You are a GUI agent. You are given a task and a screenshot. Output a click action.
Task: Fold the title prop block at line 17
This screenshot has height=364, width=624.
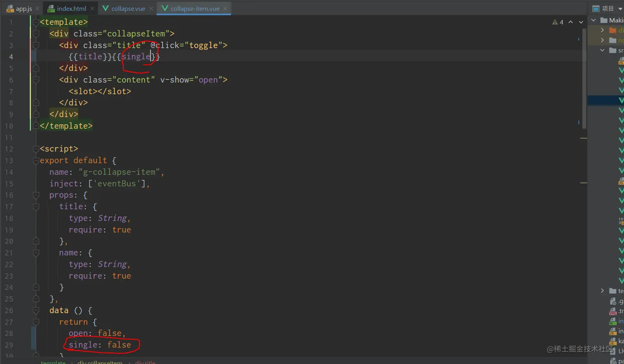tap(36, 207)
